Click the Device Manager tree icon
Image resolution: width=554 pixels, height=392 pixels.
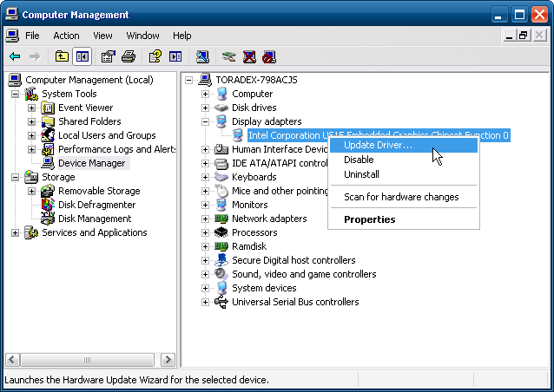click(x=48, y=163)
